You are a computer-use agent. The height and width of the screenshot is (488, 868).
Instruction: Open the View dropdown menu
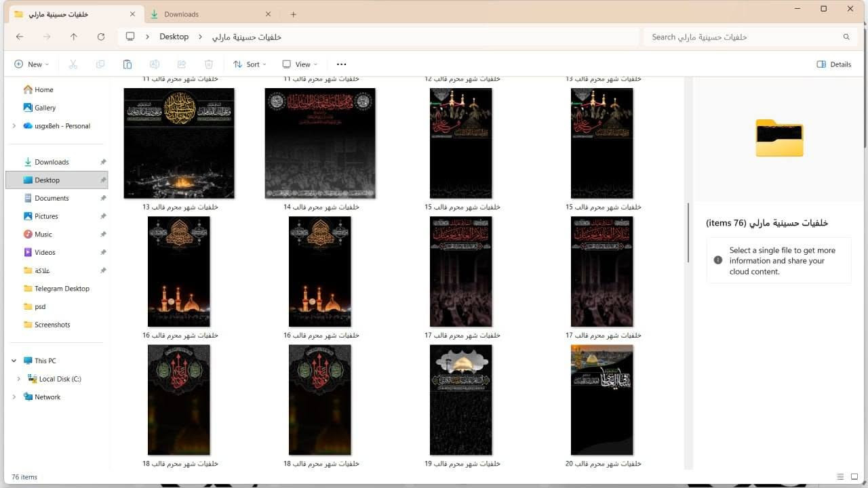click(x=300, y=64)
